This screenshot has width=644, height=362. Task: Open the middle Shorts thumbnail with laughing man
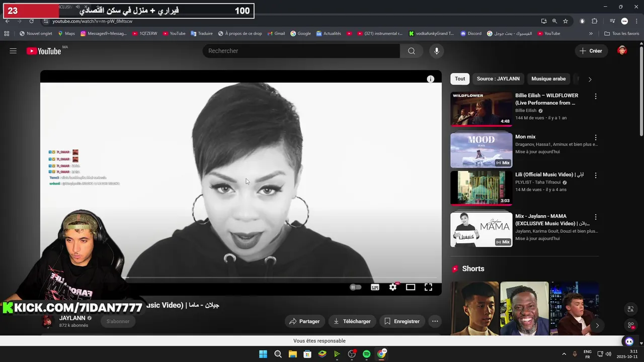[524, 308]
